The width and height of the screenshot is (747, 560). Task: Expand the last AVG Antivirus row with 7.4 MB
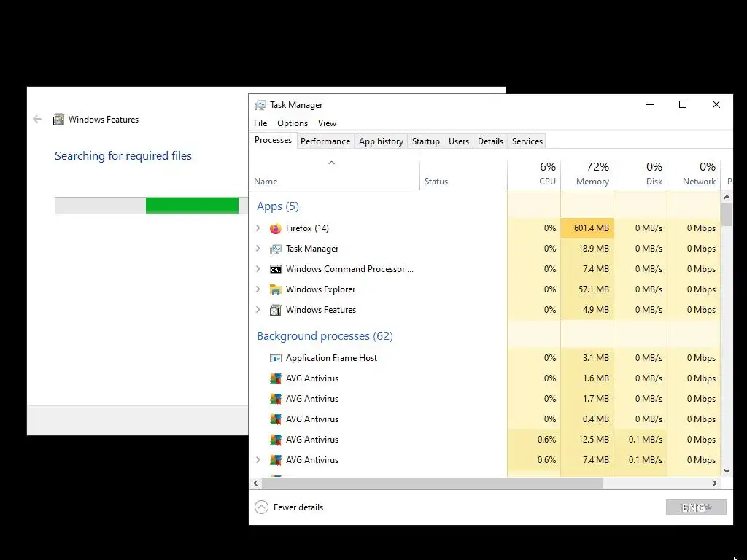point(258,460)
